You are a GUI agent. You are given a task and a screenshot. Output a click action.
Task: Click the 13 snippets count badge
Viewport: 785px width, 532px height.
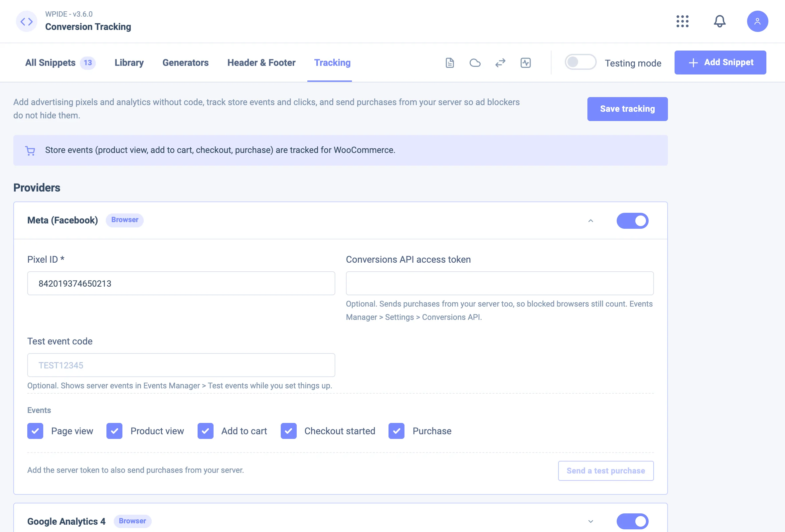(88, 63)
